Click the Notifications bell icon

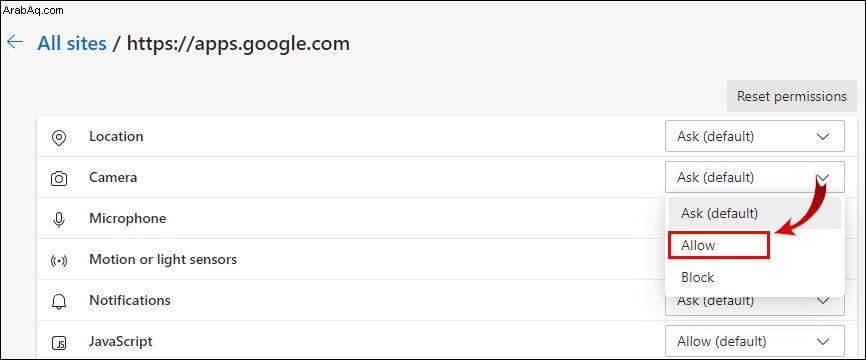[59, 301]
